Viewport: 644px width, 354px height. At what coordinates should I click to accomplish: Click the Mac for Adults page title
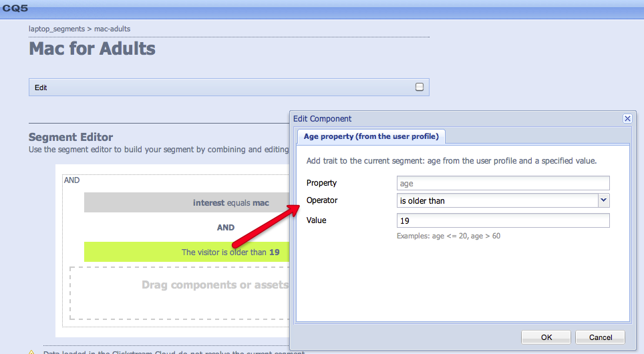pyautogui.click(x=92, y=49)
